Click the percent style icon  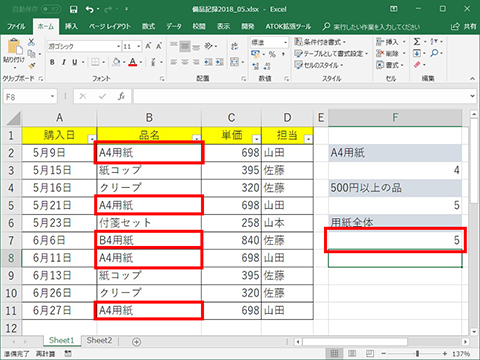pos(272,54)
